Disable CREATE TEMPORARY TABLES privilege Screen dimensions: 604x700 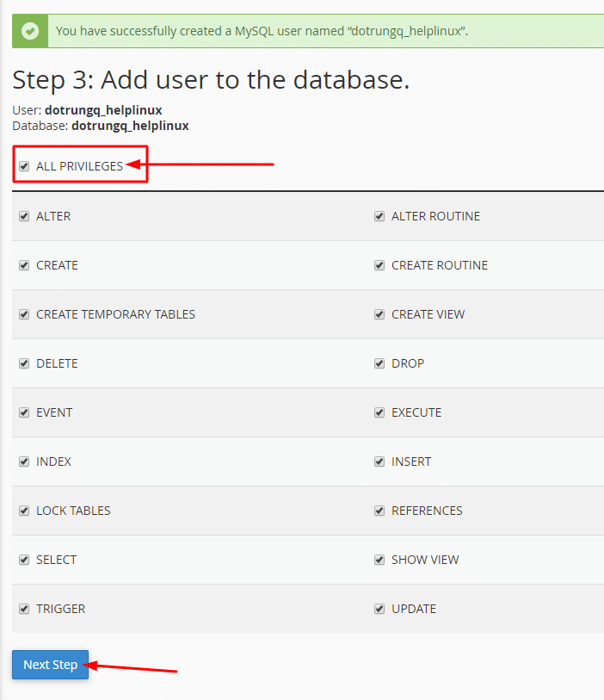tap(24, 314)
